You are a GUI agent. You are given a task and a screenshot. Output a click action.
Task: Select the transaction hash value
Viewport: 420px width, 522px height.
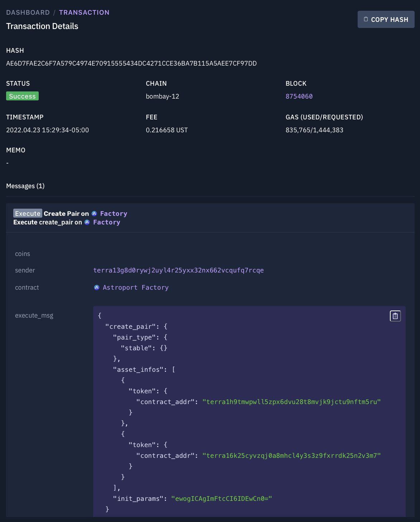(132, 63)
